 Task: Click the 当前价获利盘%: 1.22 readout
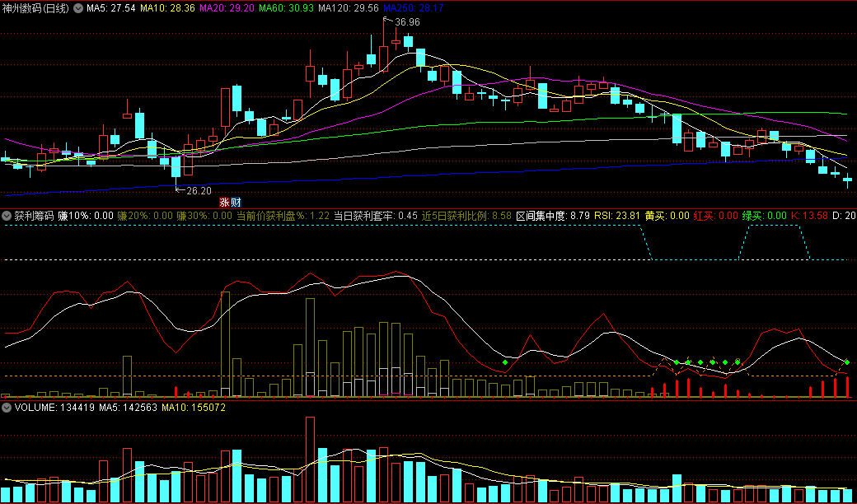click(x=283, y=215)
